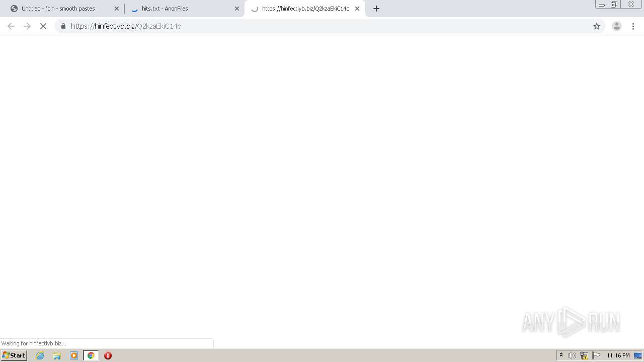Stop loading the current page
644x362 pixels.
(43, 26)
